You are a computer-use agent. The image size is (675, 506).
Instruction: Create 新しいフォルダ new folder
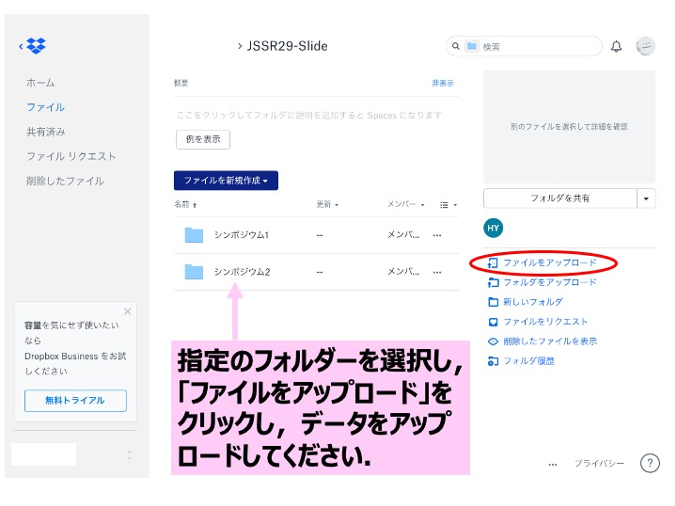point(532,302)
